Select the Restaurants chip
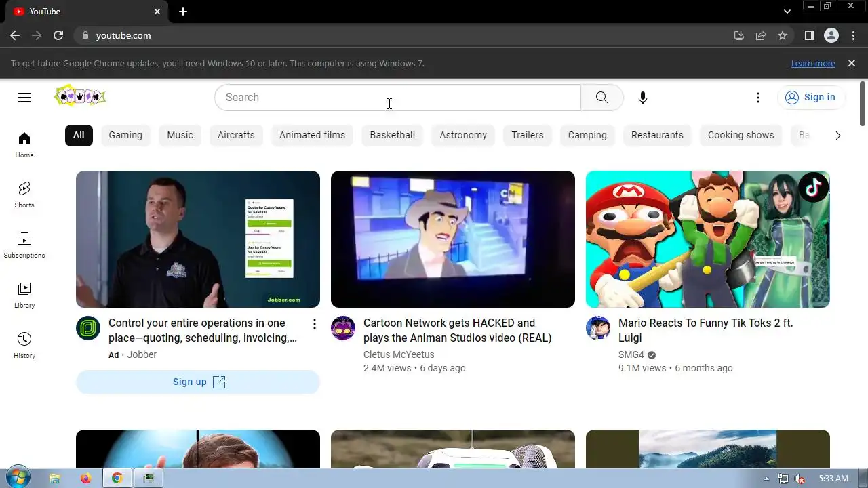This screenshot has width=868, height=488. 657,135
